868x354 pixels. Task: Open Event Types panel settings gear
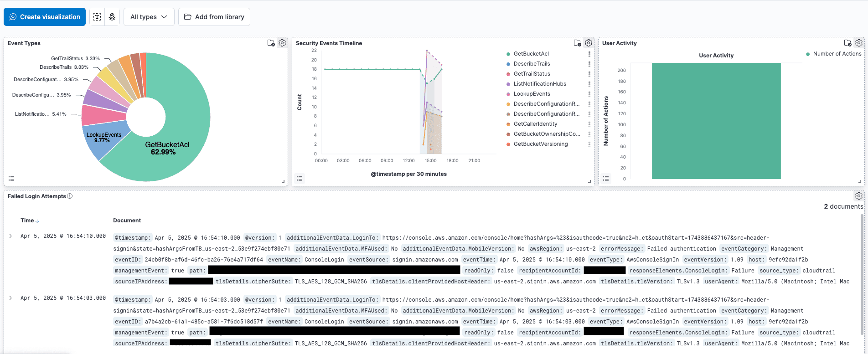coord(282,43)
